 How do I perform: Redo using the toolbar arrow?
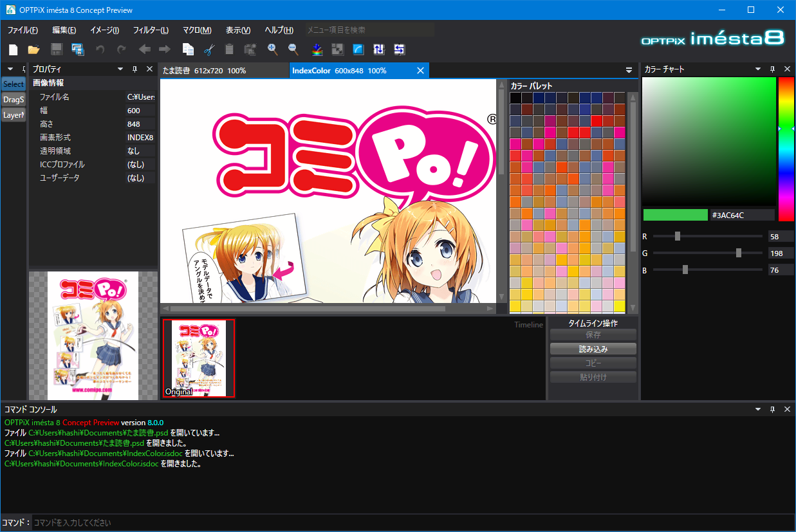tap(121, 50)
